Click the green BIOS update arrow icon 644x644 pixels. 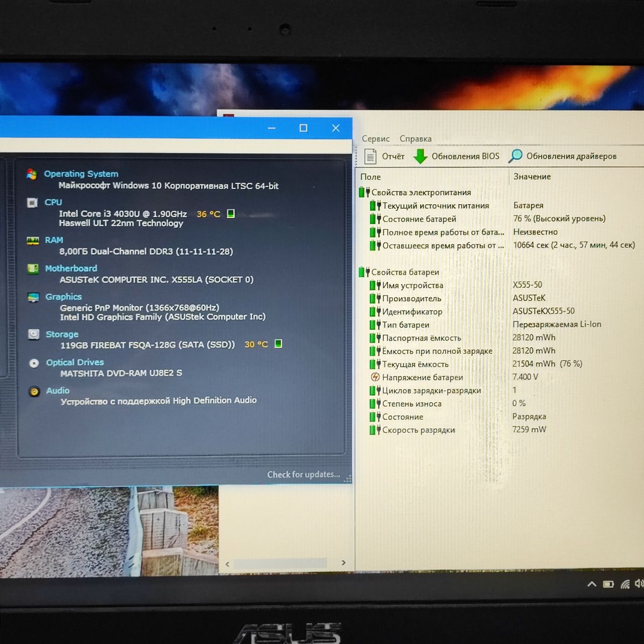click(420, 156)
